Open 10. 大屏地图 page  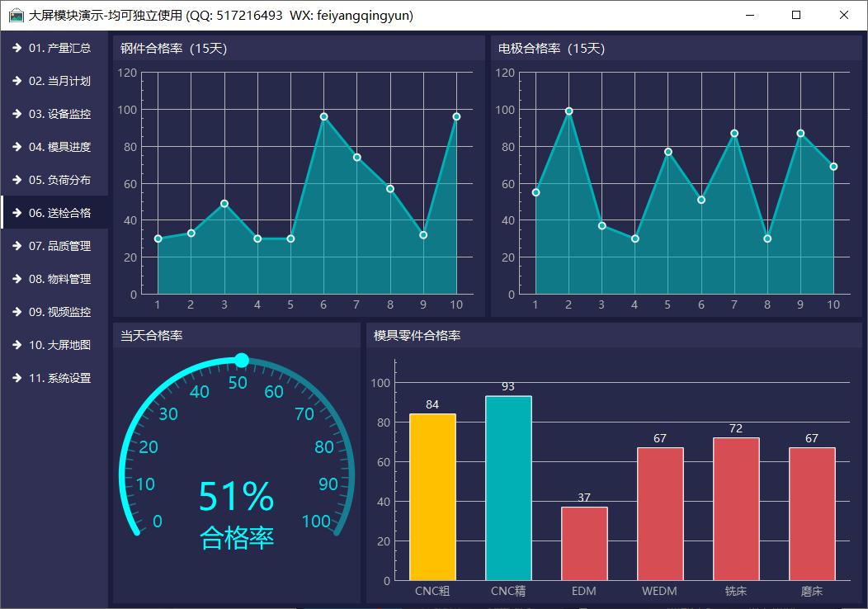tap(59, 345)
